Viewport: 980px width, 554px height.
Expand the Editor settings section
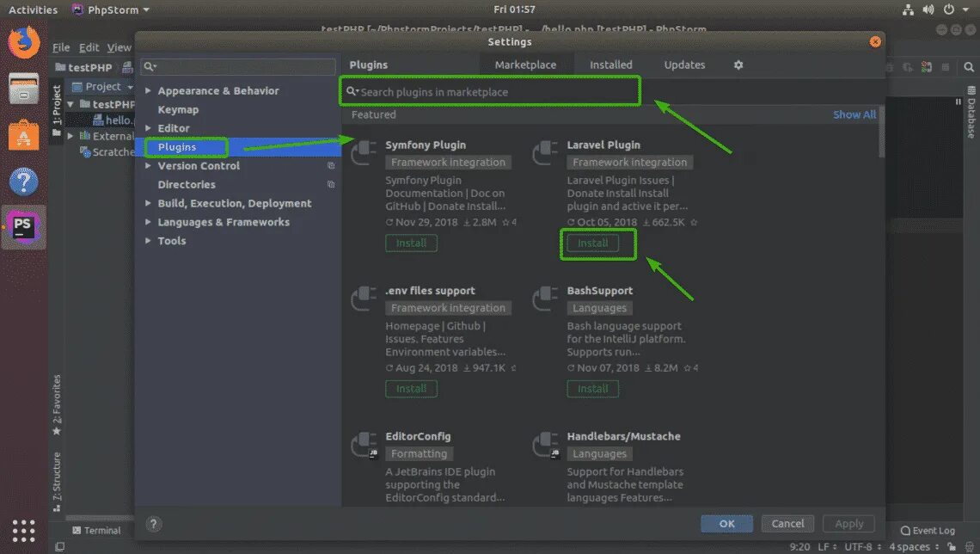148,128
